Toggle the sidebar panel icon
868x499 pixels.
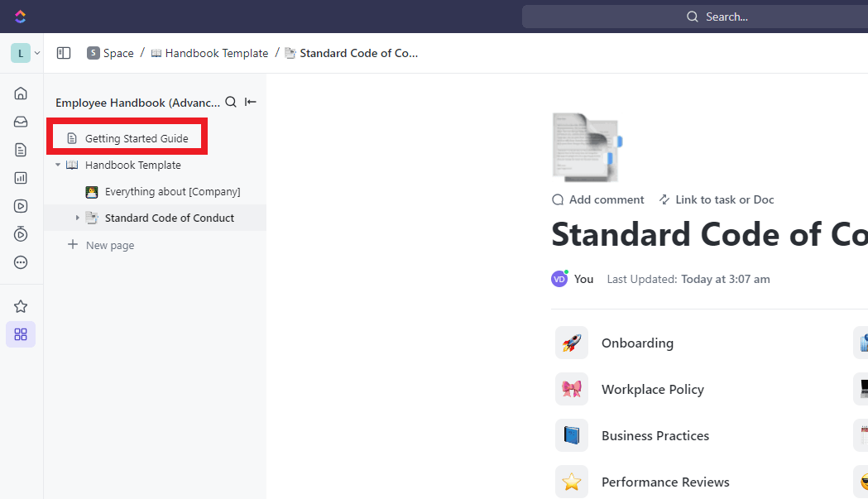click(x=64, y=53)
